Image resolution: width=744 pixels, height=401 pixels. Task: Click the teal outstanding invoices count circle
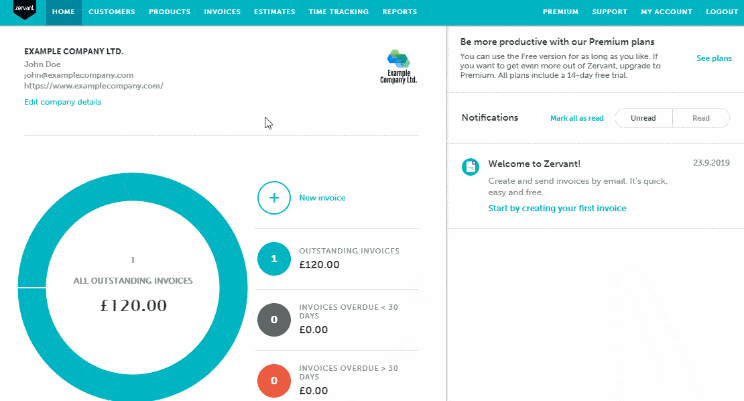pos(274,259)
